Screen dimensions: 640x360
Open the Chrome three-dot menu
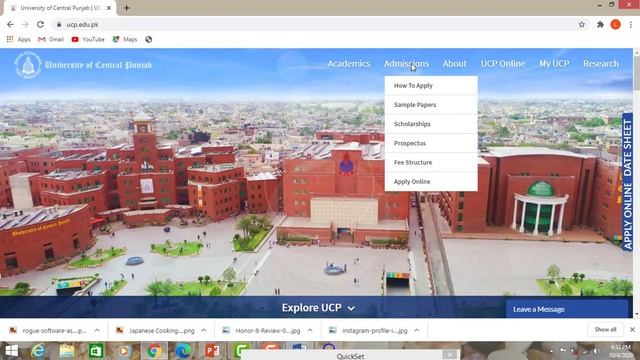(631, 24)
